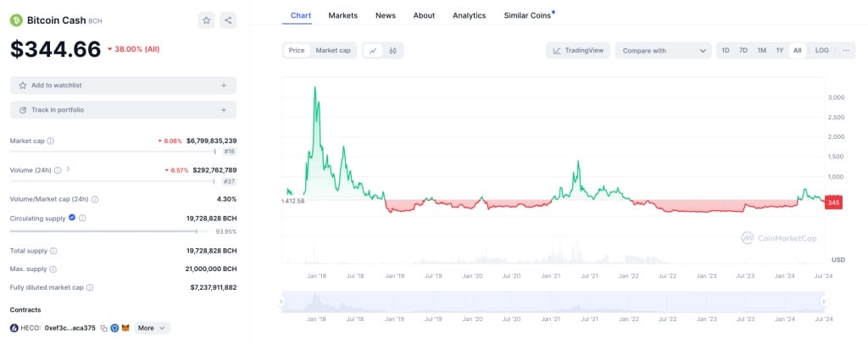This screenshot has height=344, width=868.
Task: Click the Bitcoin Cash green logo icon
Action: (x=17, y=20)
